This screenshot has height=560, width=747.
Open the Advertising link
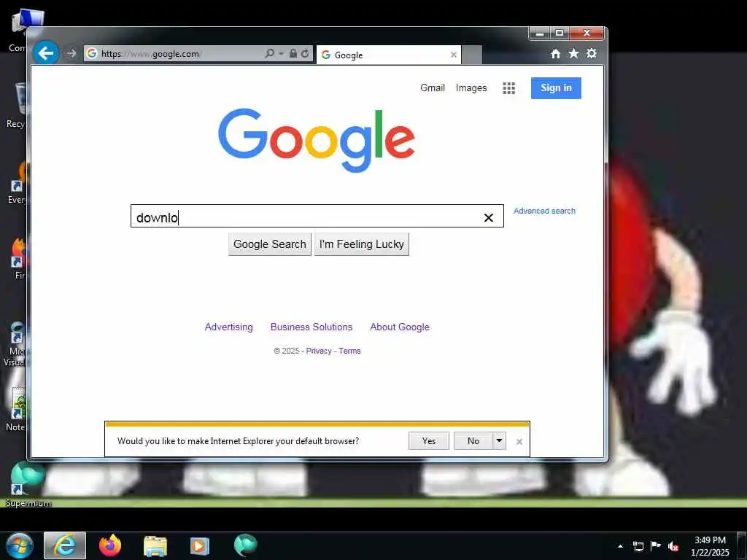pyautogui.click(x=228, y=327)
